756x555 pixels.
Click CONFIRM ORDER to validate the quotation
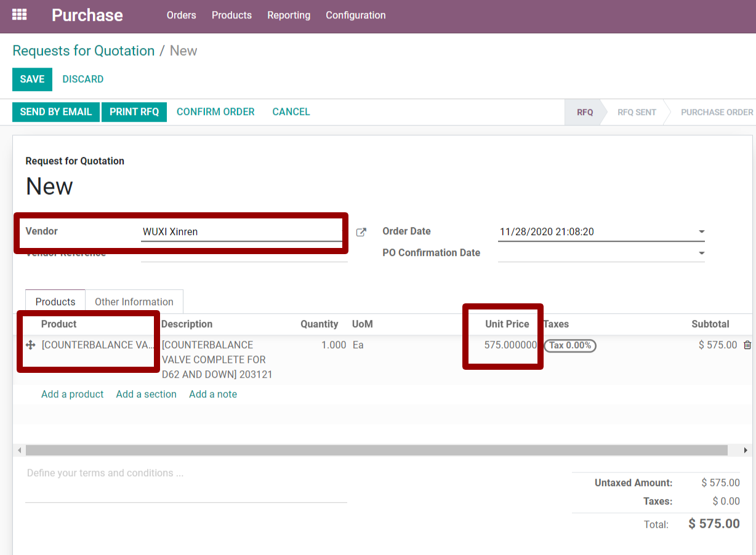(215, 111)
